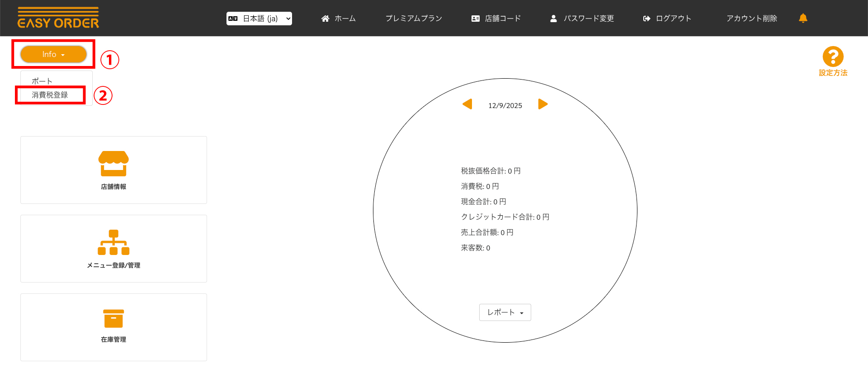Click the inventory management box icon

point(113,319)
